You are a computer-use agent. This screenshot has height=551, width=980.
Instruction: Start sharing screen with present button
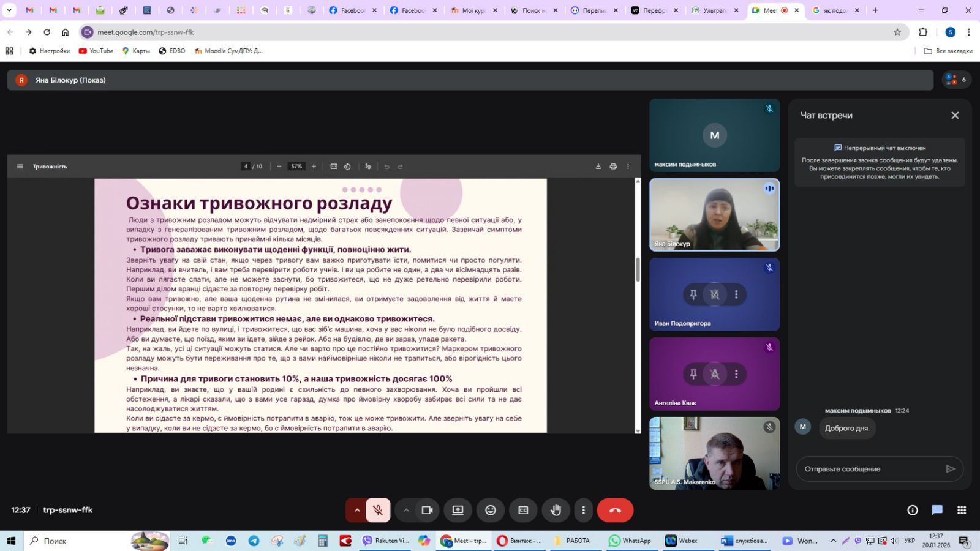[x=458, y=510]
